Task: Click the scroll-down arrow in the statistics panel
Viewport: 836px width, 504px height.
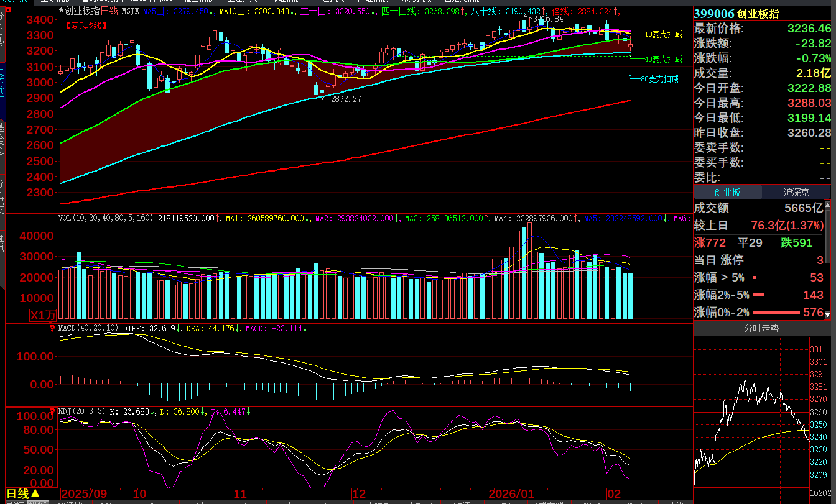Action: click(827, 315)
